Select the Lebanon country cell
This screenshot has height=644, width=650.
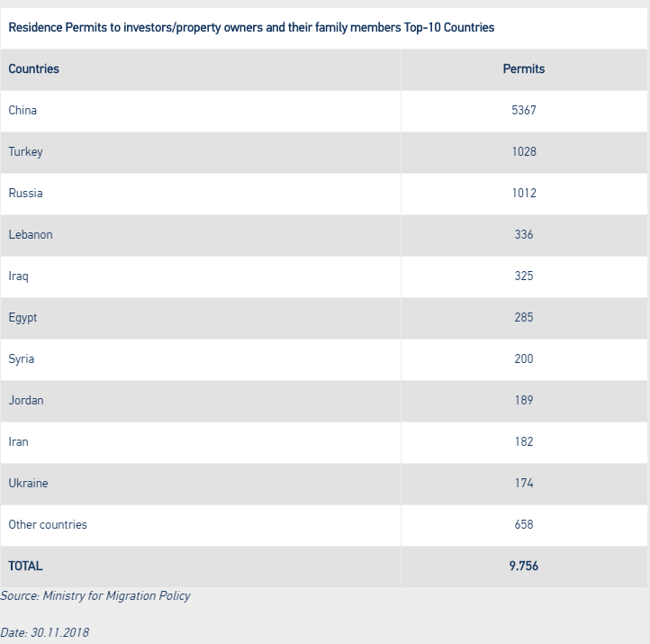pyautogui.click(x=31, y=234)
